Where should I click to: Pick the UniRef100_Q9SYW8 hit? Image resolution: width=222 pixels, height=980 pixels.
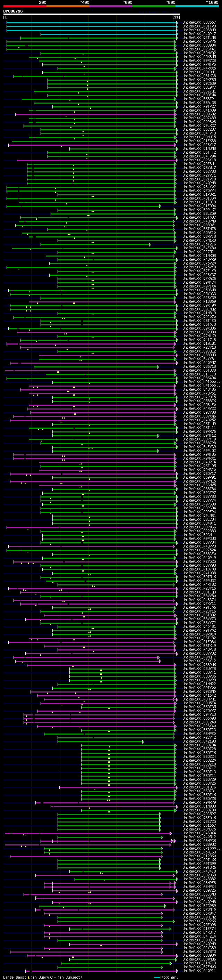point(199,412)
